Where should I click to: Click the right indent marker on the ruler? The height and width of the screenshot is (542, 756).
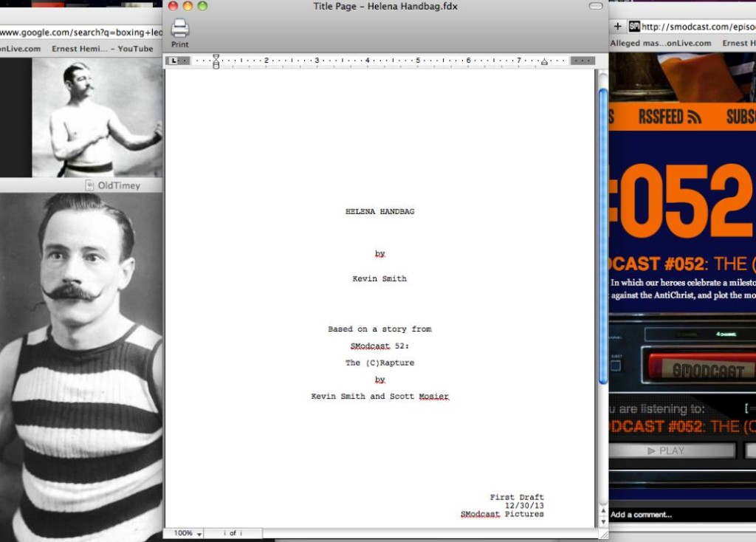[x=544, y=63]
